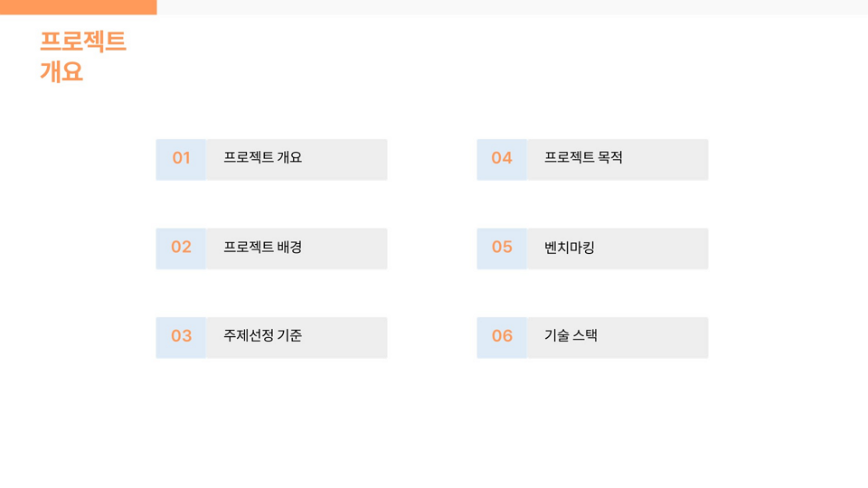Click the orange bar at top-left

79,7
